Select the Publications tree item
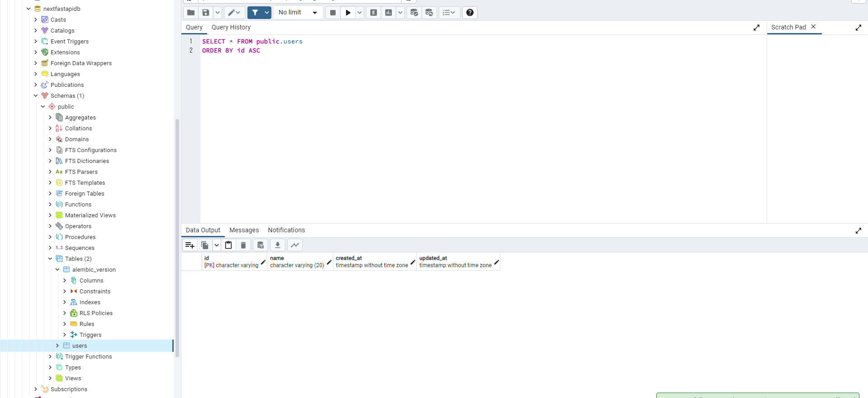Viewport: 868px width, 398px height. pyautogui.click(x=67, y=85)
